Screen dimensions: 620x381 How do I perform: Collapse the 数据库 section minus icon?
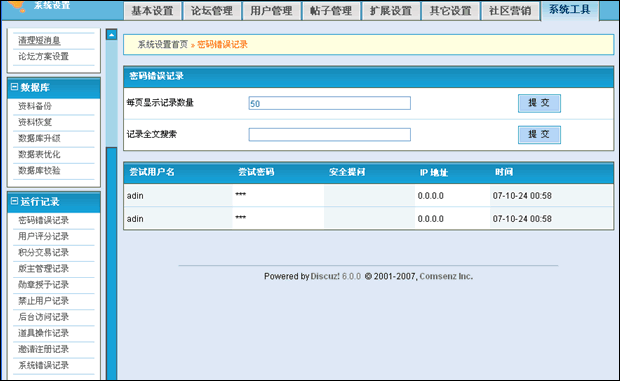(x=15, y=87)
